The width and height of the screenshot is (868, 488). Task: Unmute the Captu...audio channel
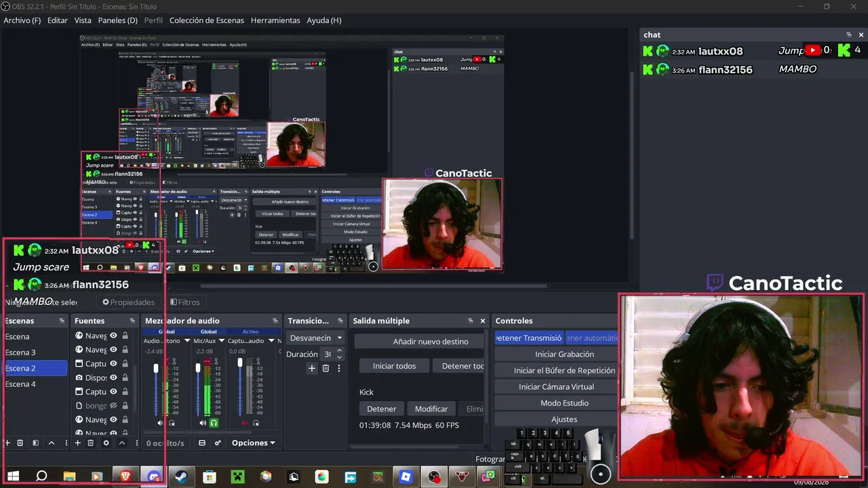click(x=245, y=423)
